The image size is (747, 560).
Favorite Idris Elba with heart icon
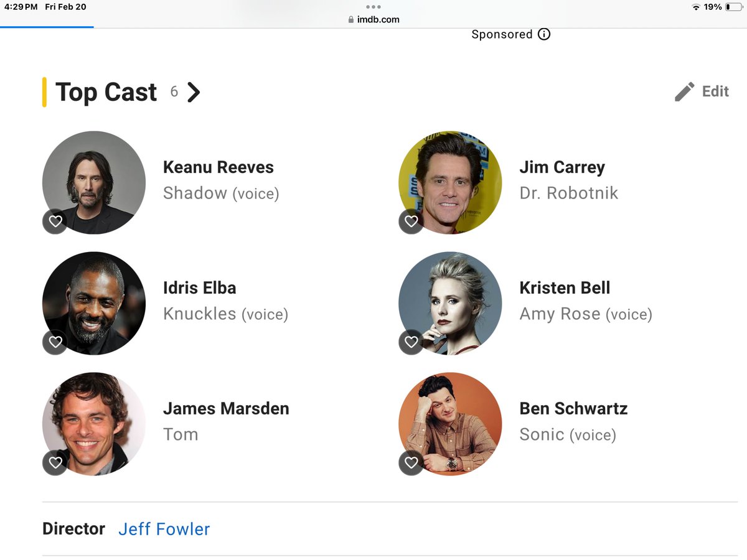[x=55, y=342]
